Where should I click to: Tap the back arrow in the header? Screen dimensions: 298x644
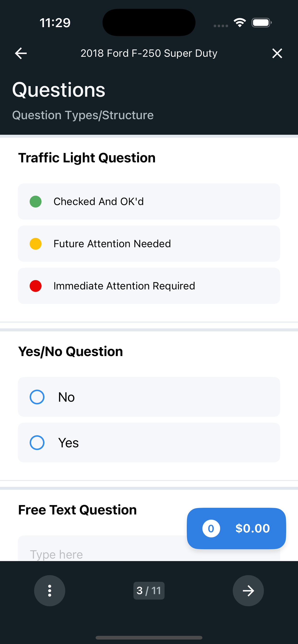21,53
